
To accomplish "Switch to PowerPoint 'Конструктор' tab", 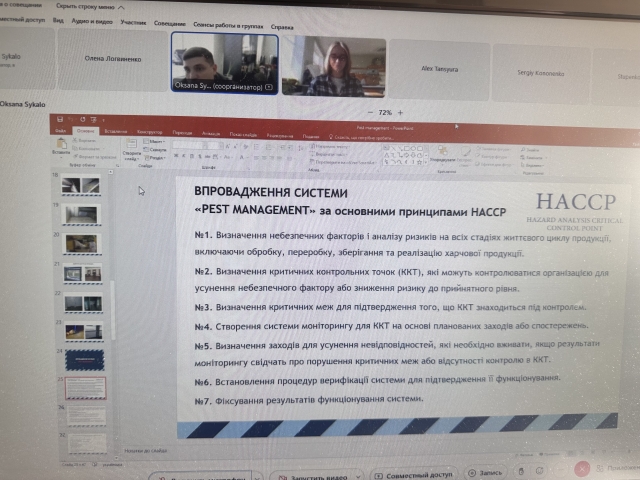I will click(x=149, y=132).
